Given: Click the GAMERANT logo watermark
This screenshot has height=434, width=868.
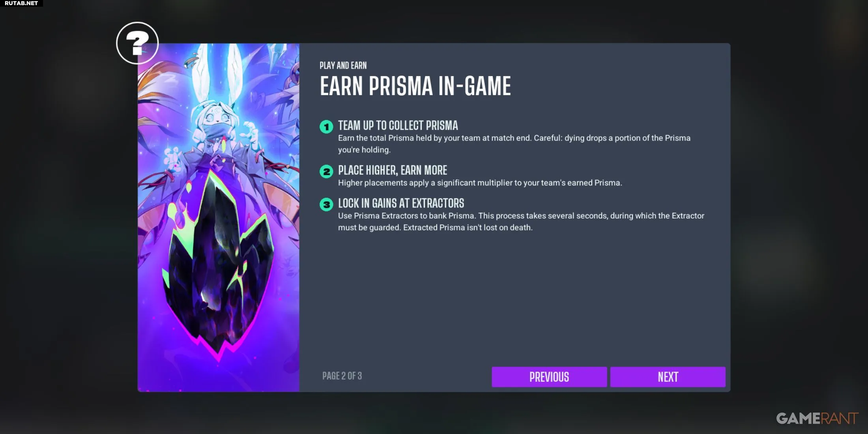Looking at the screenshot, I should pyautogui.click(x=817, y=418).
